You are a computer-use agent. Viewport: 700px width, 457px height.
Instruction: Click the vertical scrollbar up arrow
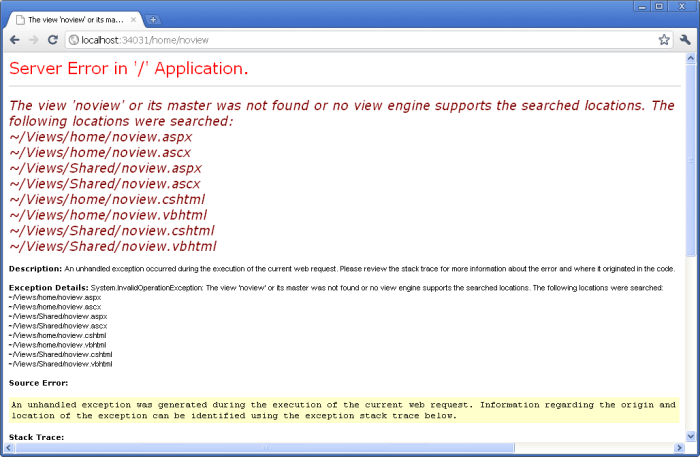click(x=692, y=59)
